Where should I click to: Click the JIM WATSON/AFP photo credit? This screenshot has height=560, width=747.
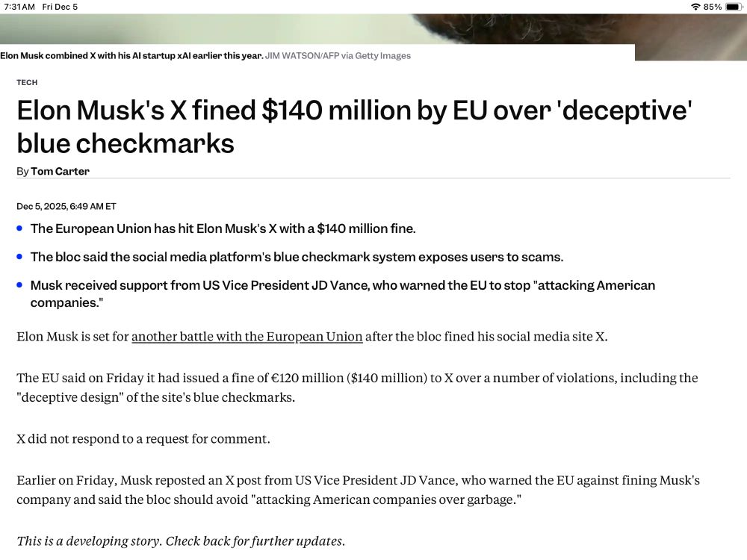(x=338, y=56)
